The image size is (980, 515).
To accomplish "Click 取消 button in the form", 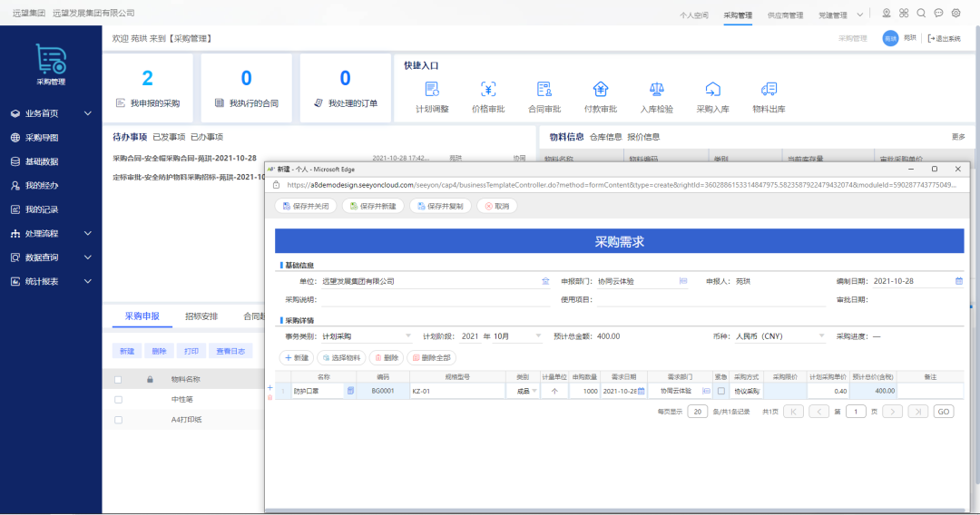I will click(x=497, y=206).
